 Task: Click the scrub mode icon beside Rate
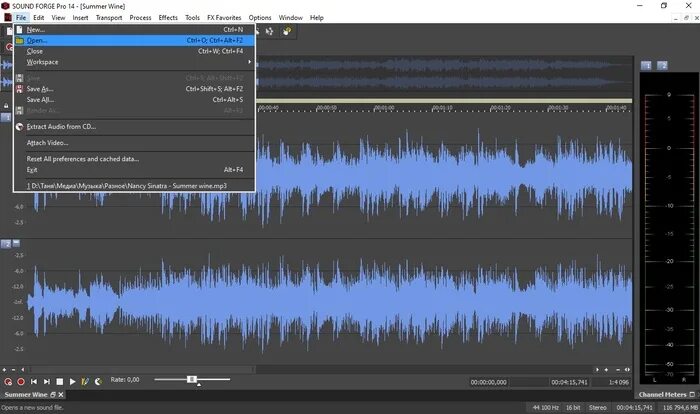(98, 381)
